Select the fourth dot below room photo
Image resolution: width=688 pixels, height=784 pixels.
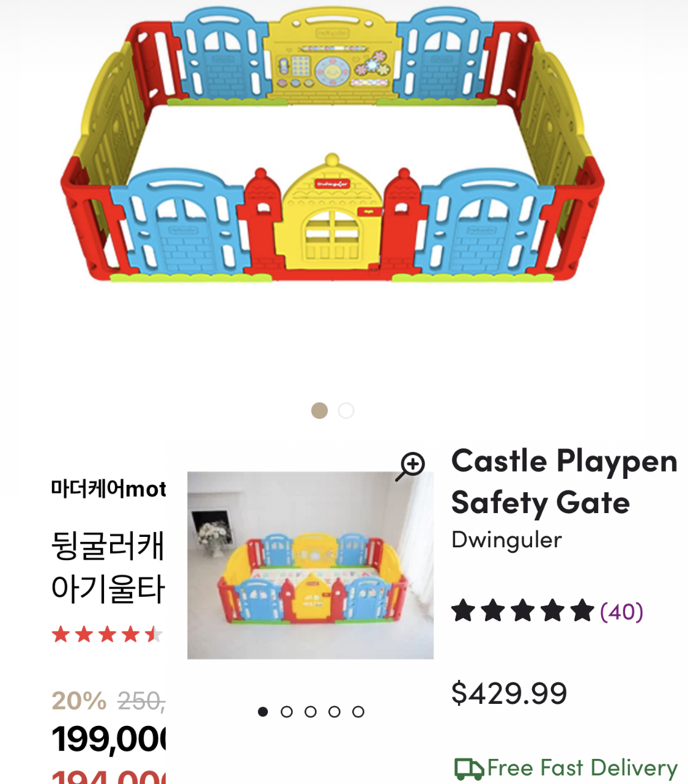pos(335,712)
